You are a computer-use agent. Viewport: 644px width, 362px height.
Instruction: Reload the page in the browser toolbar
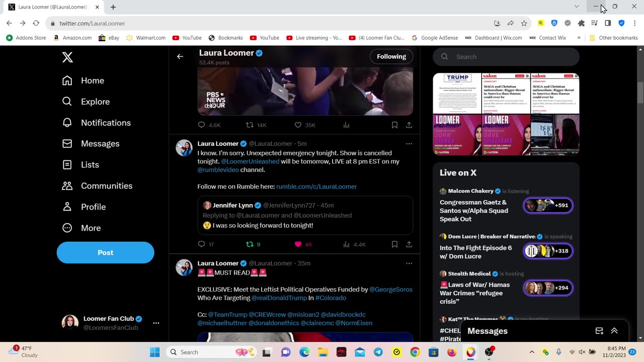pos(36,23)
